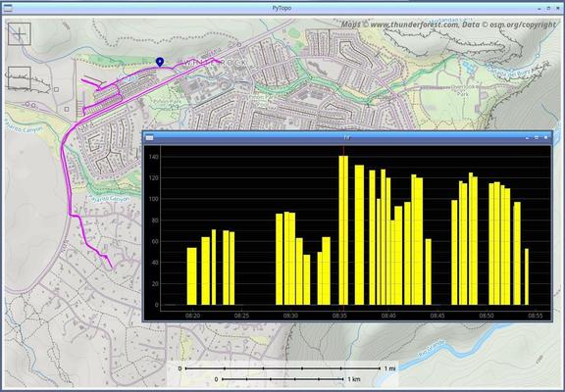Screen dimensions: 565x392
Task: Click the 08:40 time axis label
Action: point(388,316)
